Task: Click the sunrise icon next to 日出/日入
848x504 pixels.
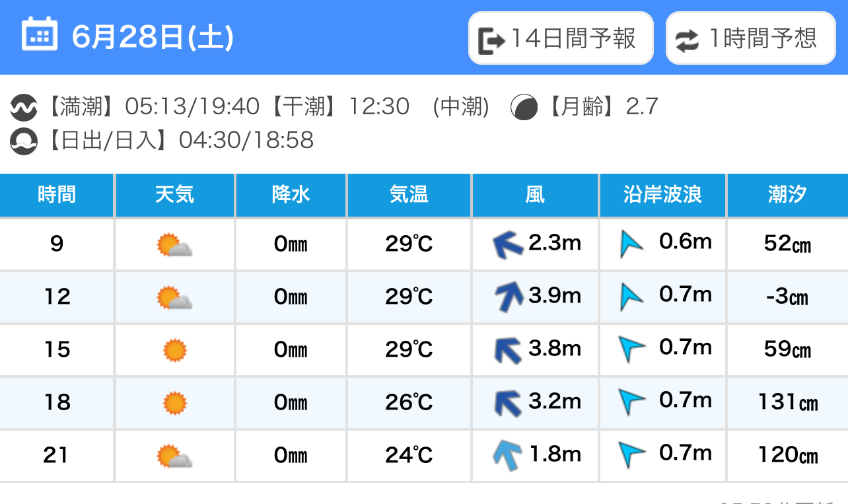Action: click(x=24, y=141)
